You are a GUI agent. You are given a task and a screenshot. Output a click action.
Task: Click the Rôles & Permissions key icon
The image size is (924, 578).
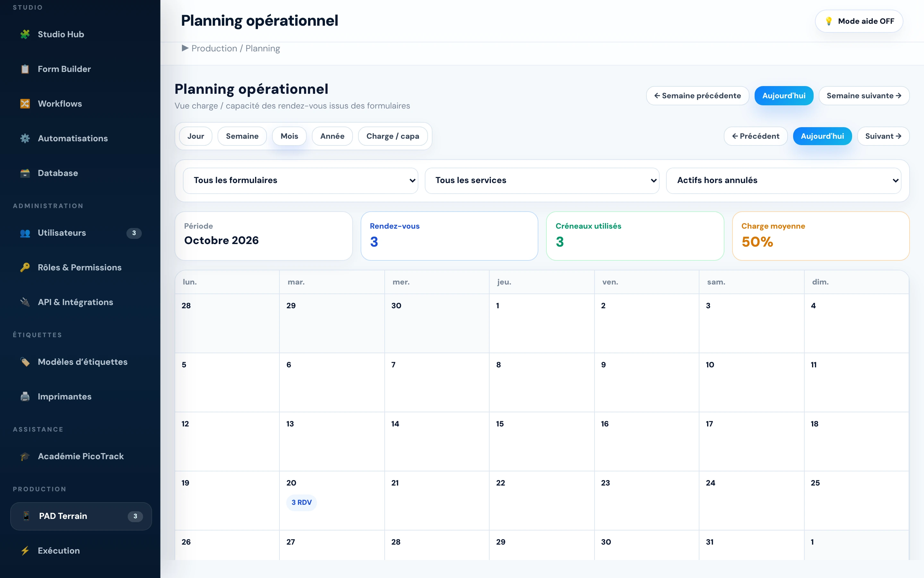click(25, 267)
